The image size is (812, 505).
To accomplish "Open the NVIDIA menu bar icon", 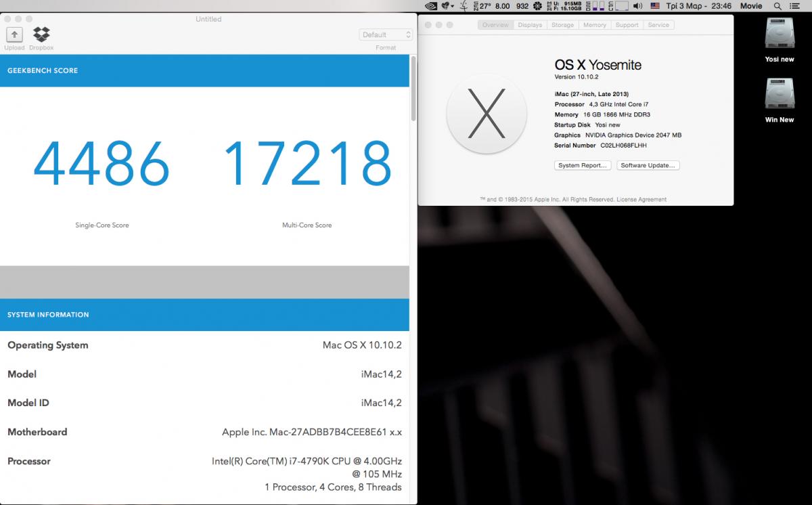I will coord(430,5).
